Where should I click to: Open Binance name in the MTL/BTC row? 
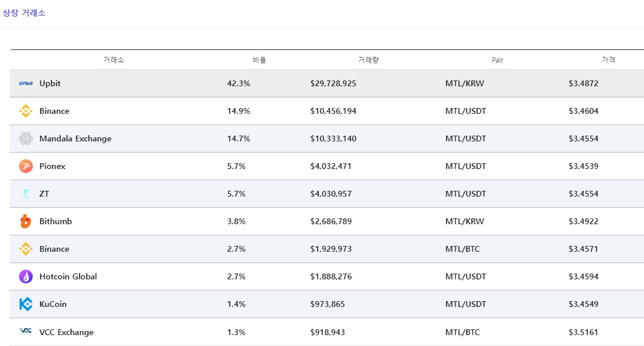(54, 249)
